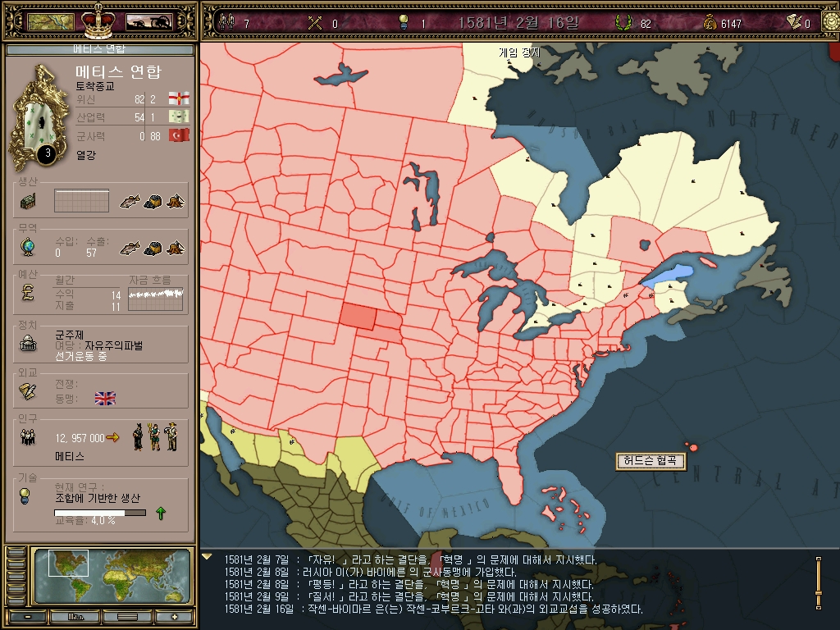Open the map view thumbnail button
Viewport: 840px width, 630px height.
coord(50,22)
